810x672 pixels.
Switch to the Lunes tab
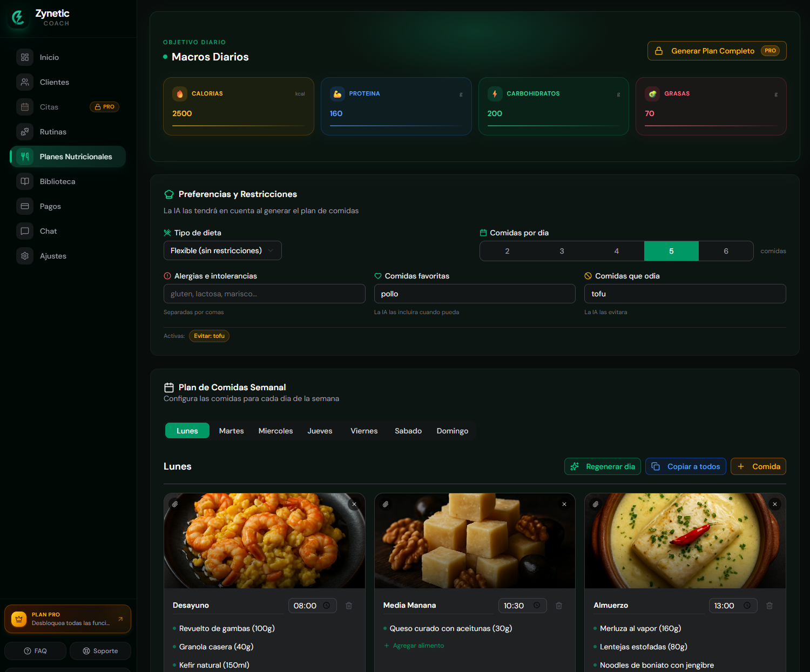(187, 431)
